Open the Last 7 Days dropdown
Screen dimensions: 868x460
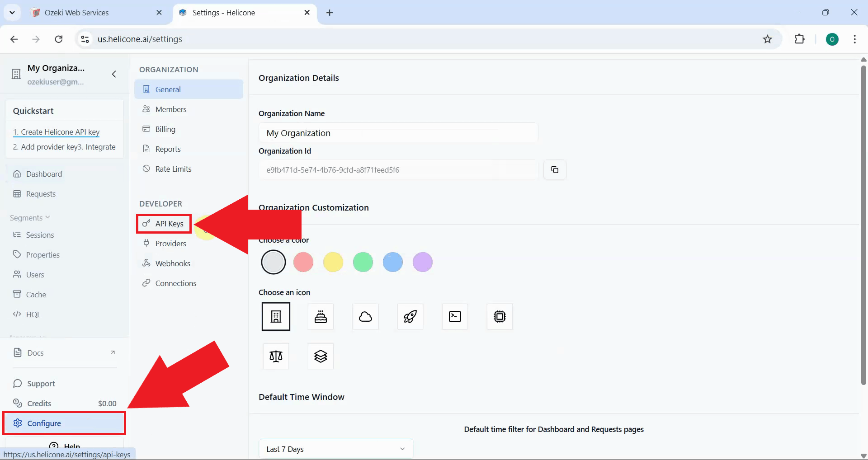[x=335, y=449]
